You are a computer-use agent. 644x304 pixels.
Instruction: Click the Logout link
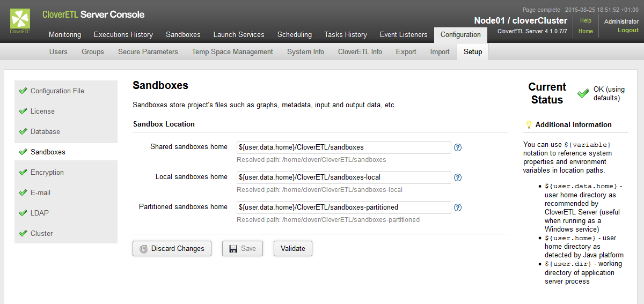pyautogui.click(x=628, y=31)
